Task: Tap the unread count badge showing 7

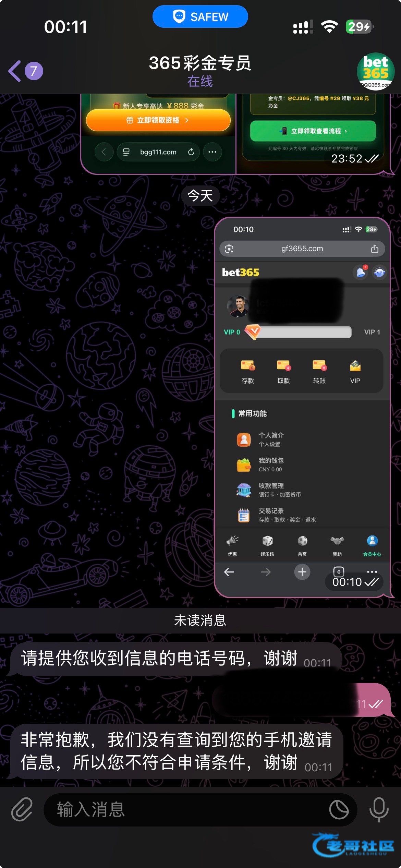Action: [34, 71]
